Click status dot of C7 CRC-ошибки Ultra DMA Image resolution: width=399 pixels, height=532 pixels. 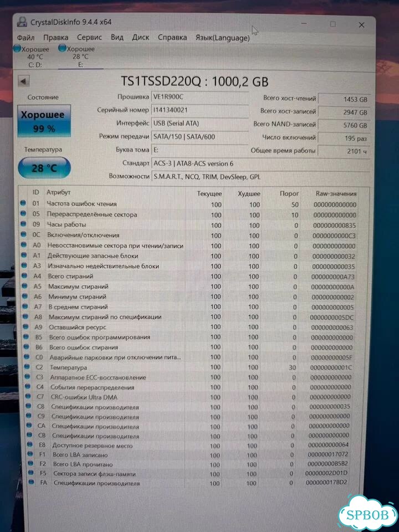pos(28,396)
